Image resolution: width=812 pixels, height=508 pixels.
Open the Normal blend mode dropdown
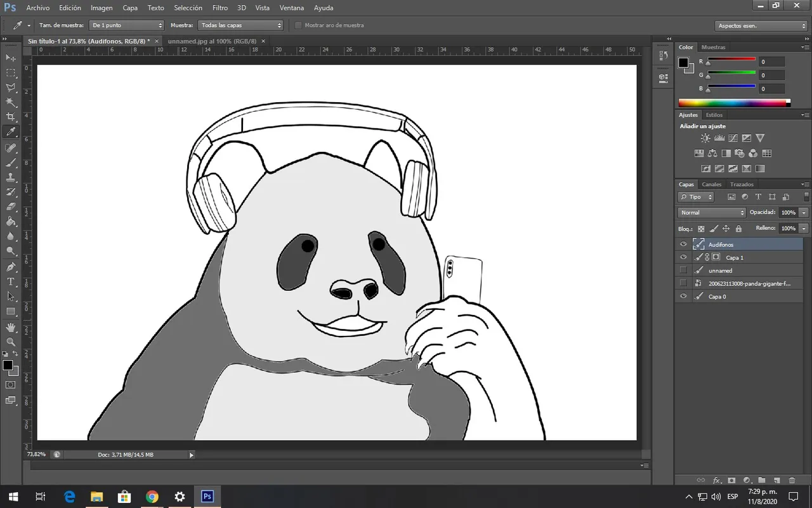pyautogui.click(x=712, y=213)
